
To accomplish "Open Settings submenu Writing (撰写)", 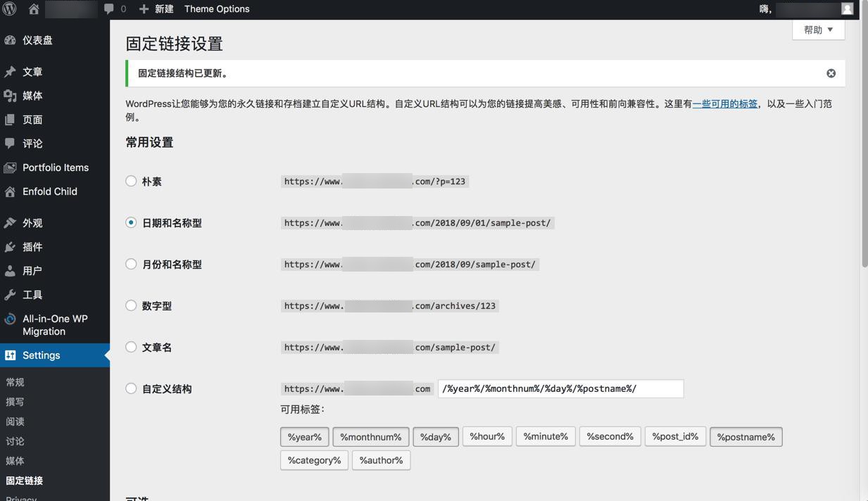I will pyautogui.click(x=15, y=402).
